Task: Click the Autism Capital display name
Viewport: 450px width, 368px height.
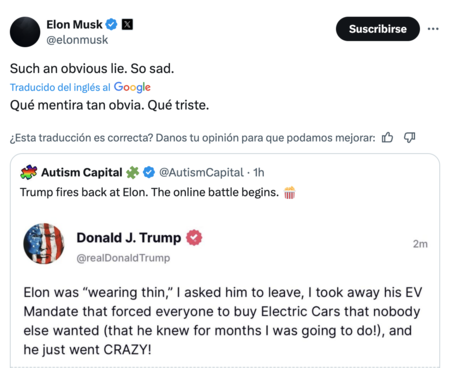Action: coord(82,172)
